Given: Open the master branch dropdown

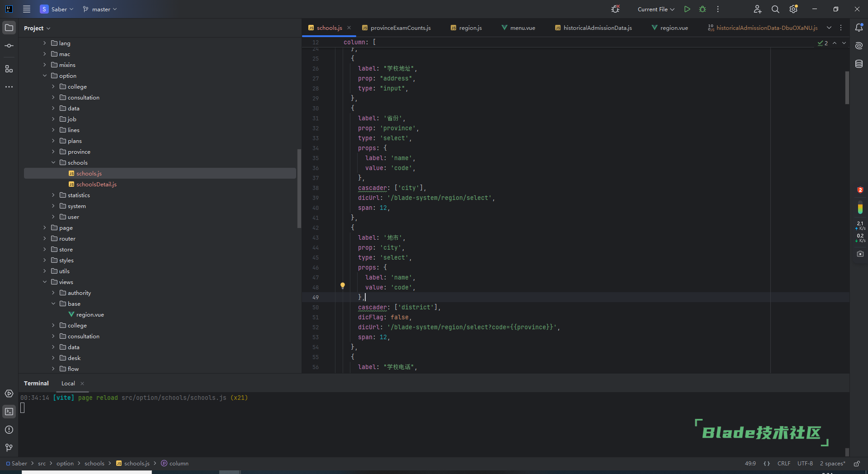Looking at the screenshot, I should tap(100, 9).
